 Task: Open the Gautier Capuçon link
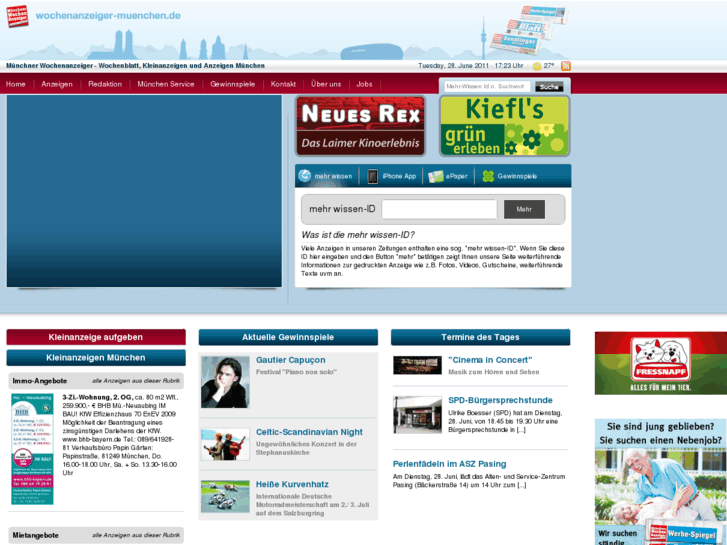point(291,360)
